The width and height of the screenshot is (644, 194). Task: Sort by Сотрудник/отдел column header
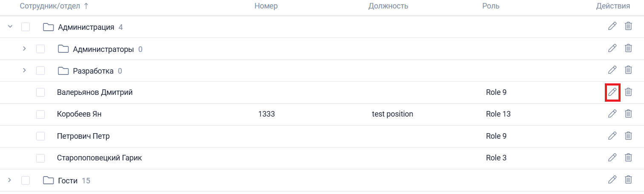(x=54, y=6)
